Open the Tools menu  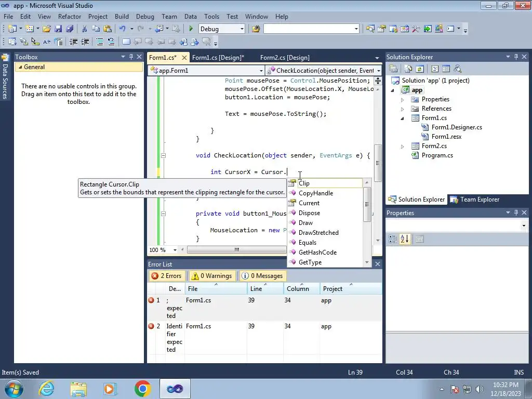[x=212, y=16]
